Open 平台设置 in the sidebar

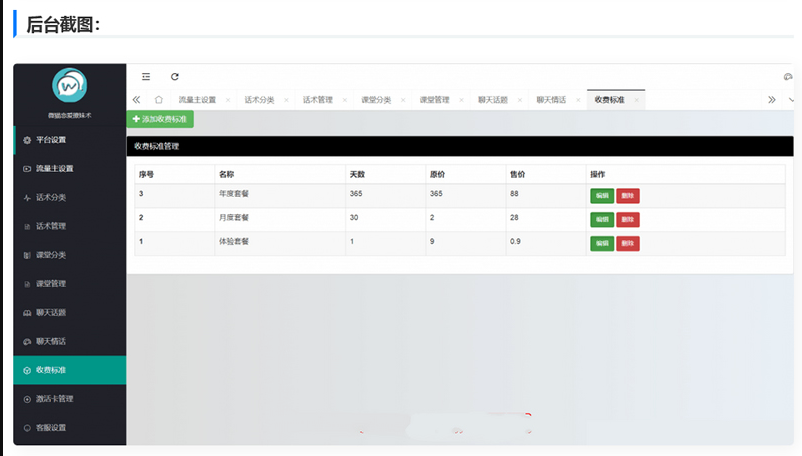[70, 140]
